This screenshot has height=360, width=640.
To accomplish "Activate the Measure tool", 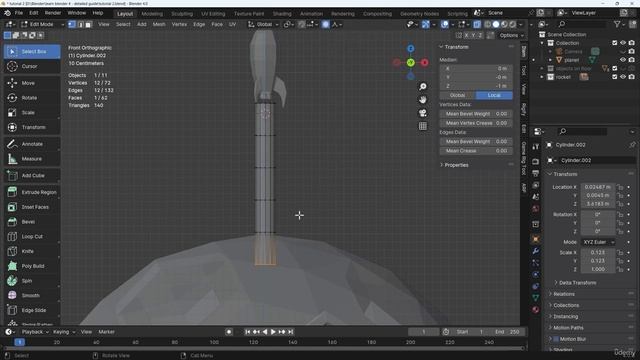I will (x=32, y=159).
